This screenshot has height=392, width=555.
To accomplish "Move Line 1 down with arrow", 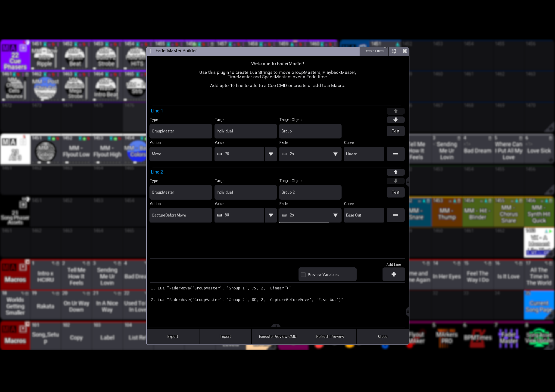I will coord(395,119).
